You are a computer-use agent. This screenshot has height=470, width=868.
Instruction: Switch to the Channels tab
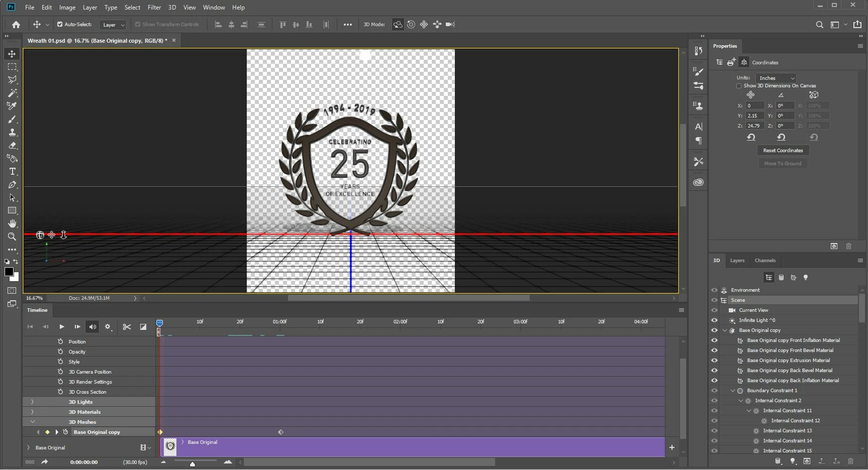(x=765, y=261)
